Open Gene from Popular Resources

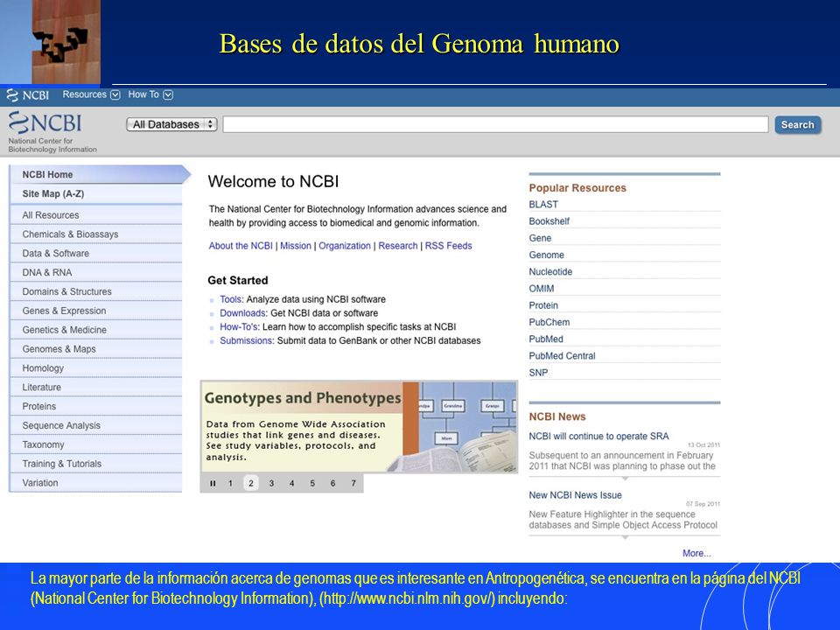coord(540,238)
